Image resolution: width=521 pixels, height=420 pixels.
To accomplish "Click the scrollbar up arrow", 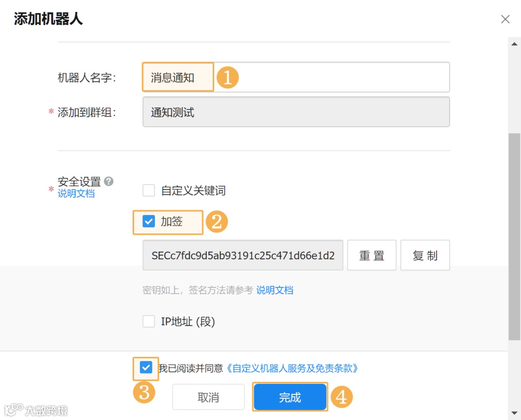I will click(x=515, y=44).
